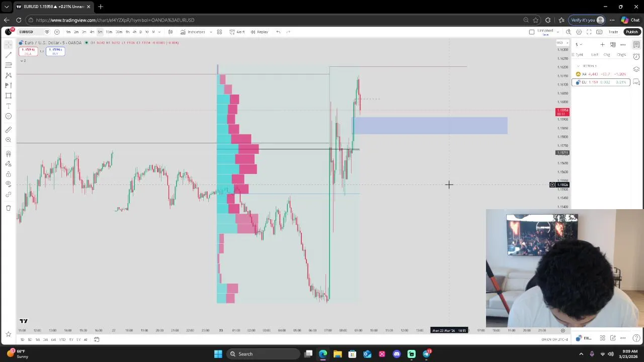Collapse the indicator legend chevron
Screen dimensions: 644x362
22,60
